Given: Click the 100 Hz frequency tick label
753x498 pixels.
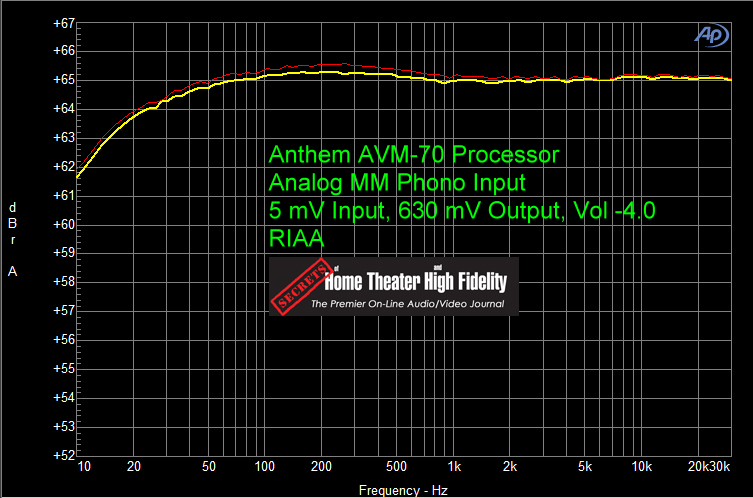Looking at the screenshot, I should pyautogui.click(x=265, y=468).
